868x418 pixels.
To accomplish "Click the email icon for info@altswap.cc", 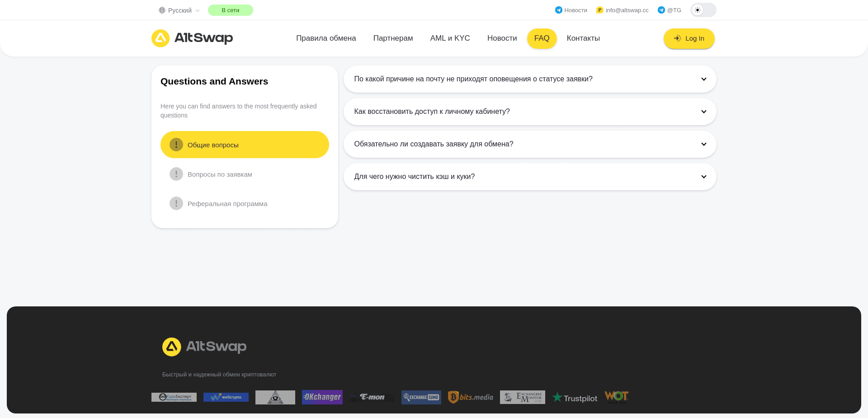I will (x=600, y=10).
